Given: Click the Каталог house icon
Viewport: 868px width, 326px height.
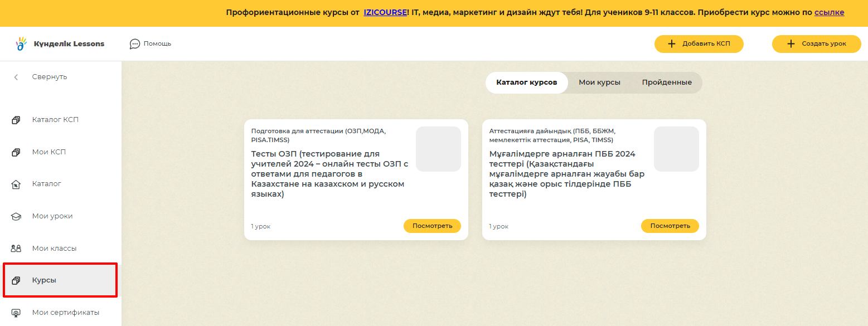Looking at the screenshot, I should [x=16, y=184].
